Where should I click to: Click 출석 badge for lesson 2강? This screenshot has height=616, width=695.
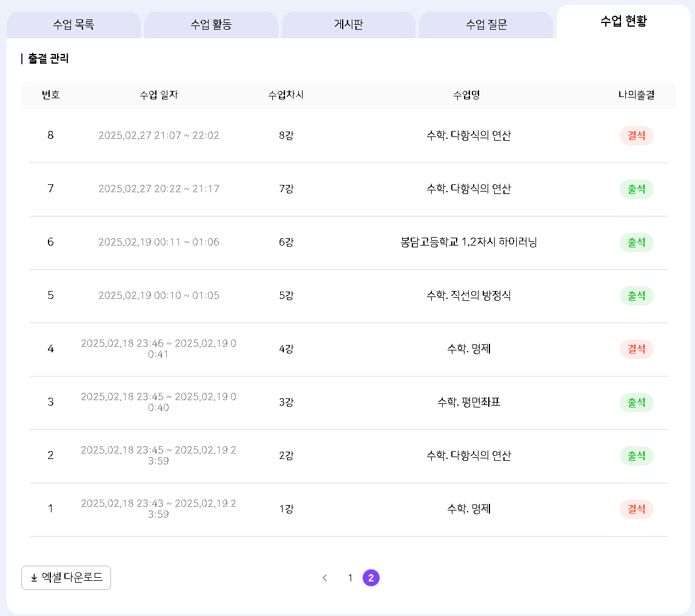pyautogui.click(x=636, y=456)
